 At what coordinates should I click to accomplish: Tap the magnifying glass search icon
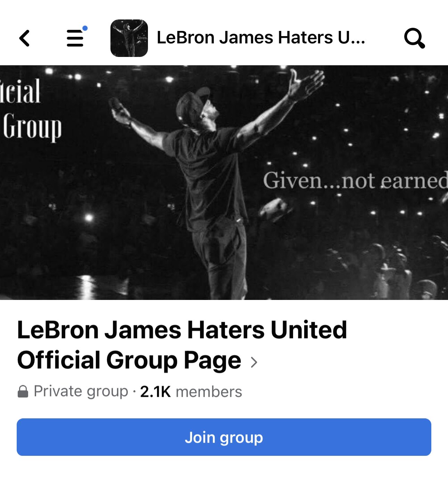(x=415, y=38)
